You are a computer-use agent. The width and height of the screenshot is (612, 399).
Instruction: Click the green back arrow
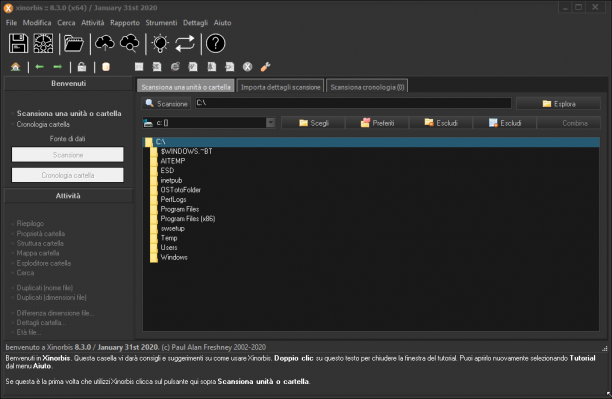click(39, 67)
